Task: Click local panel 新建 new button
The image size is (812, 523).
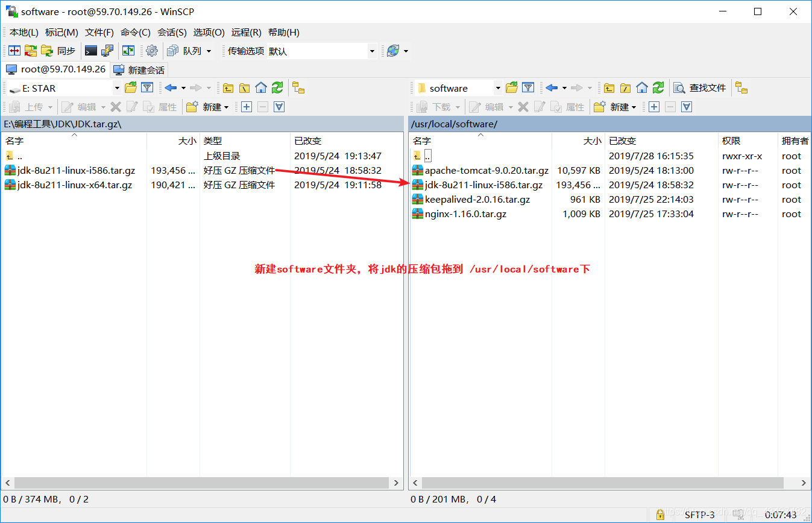Action: pyautogui.click(x=207, y=107)
